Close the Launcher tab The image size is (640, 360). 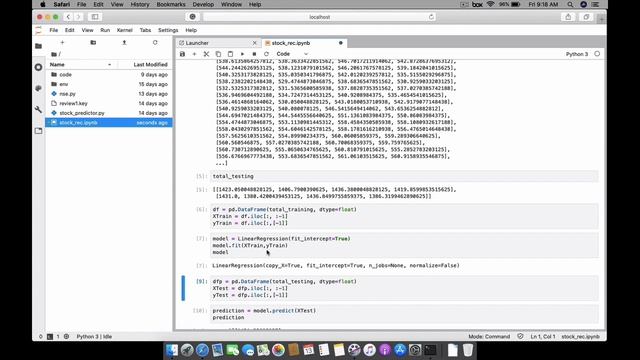(255, 43)
